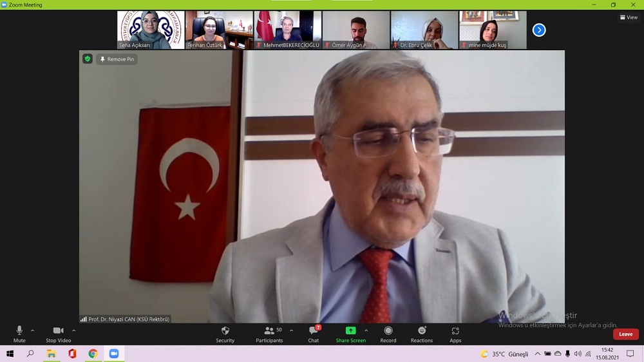Expand share options arrow beside Share Screen

pos(366,330)
